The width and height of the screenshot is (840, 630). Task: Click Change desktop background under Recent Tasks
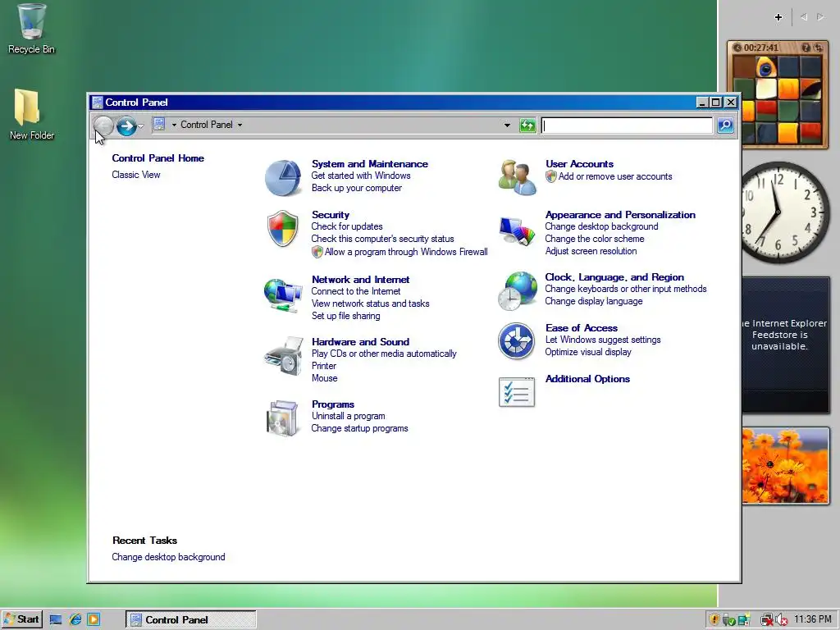[x=168, y=557]
